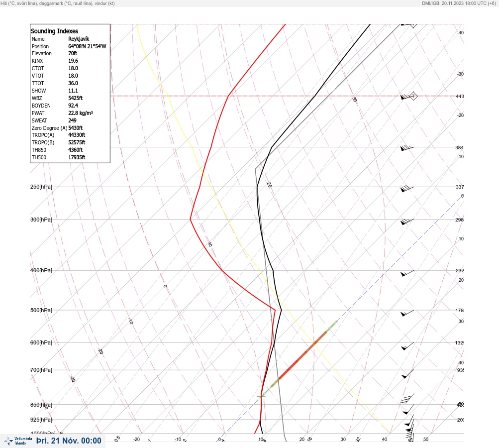The width and height of the screenshot is (499, 448).
Task: Click the wind barb at 500 hPa
Action: [x=407, y=313]
